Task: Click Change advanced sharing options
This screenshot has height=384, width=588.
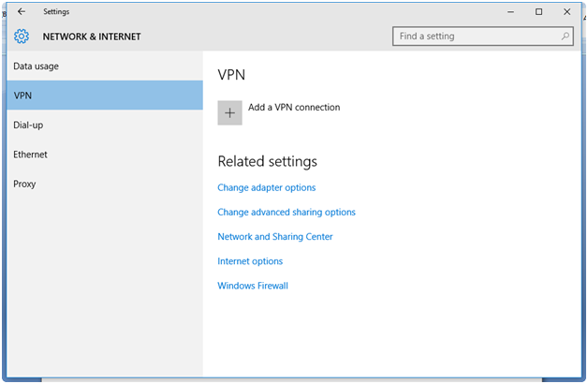Action: (287, 213)
